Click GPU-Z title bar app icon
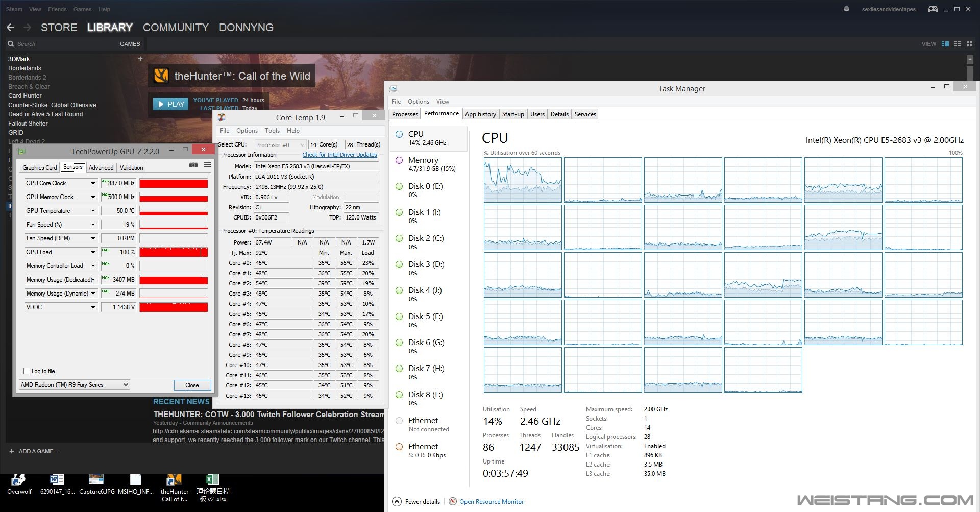Screen dimensions: 980x512 click(22, 151)
